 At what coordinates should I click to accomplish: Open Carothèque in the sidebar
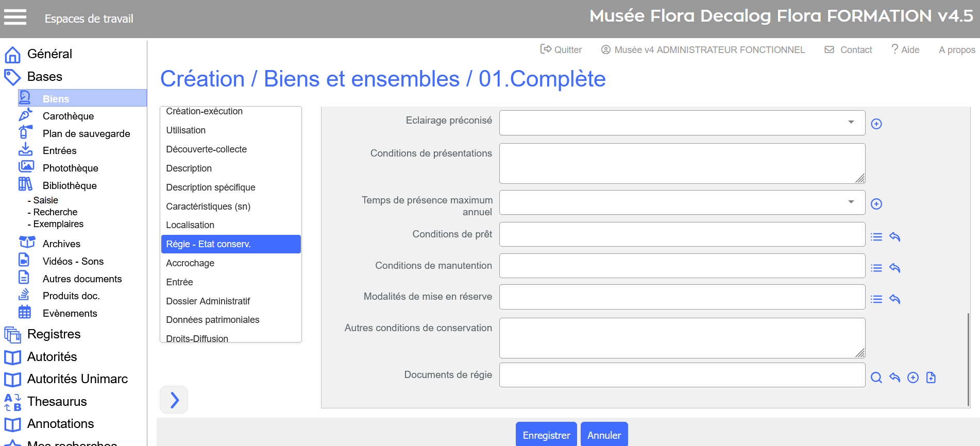click(68, 116)
